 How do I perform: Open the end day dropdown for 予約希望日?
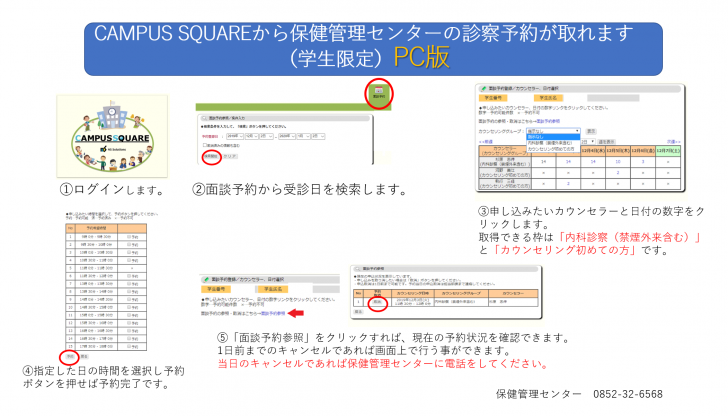click(x=318, y=136)
